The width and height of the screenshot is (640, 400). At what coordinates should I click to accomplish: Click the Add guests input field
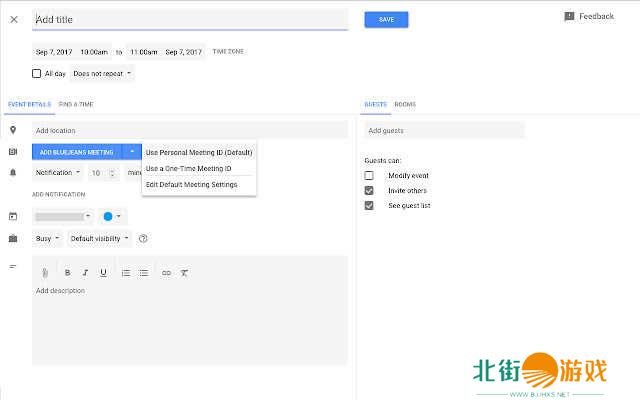pos(443,130)
